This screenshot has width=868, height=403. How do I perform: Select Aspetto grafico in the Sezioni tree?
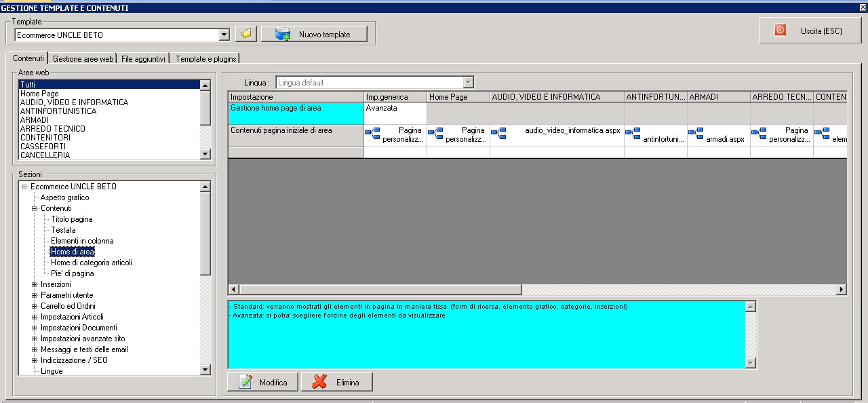[64, 197]
